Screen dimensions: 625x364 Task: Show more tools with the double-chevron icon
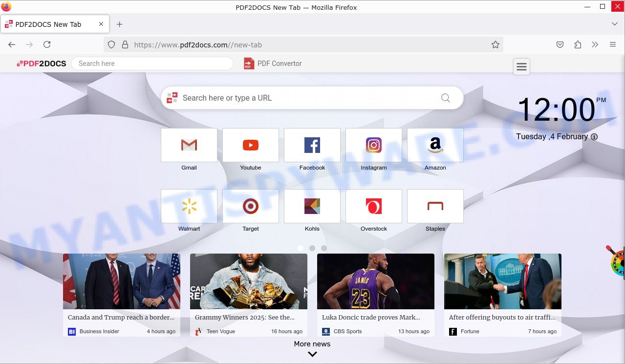point(595,44)
